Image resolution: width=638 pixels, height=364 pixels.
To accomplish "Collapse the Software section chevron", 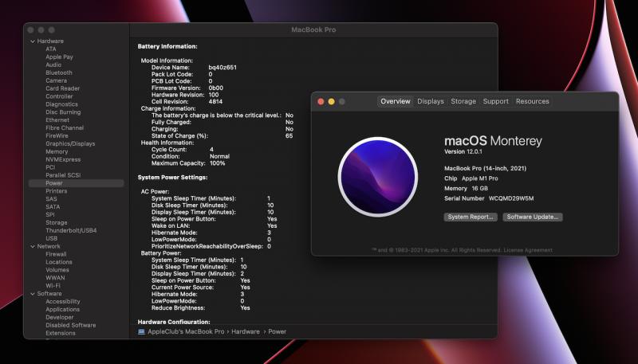I will coord(33,294).
